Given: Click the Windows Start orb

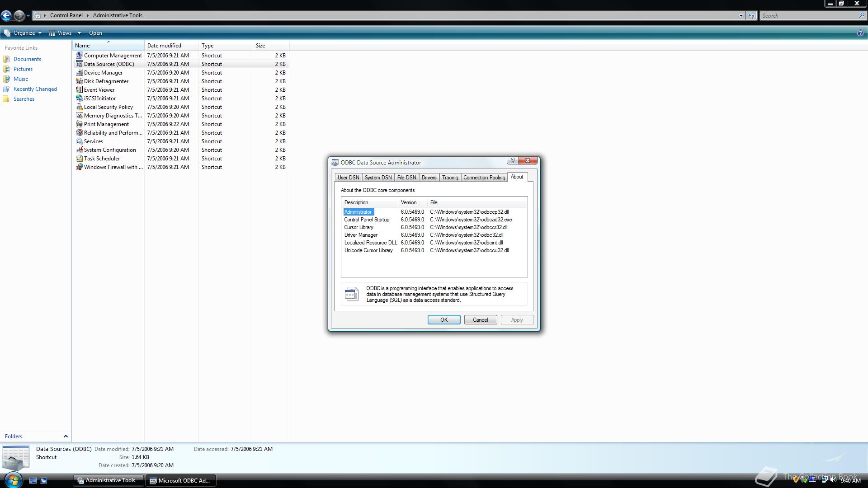Looking at the screenshot, I should (13, 480).
